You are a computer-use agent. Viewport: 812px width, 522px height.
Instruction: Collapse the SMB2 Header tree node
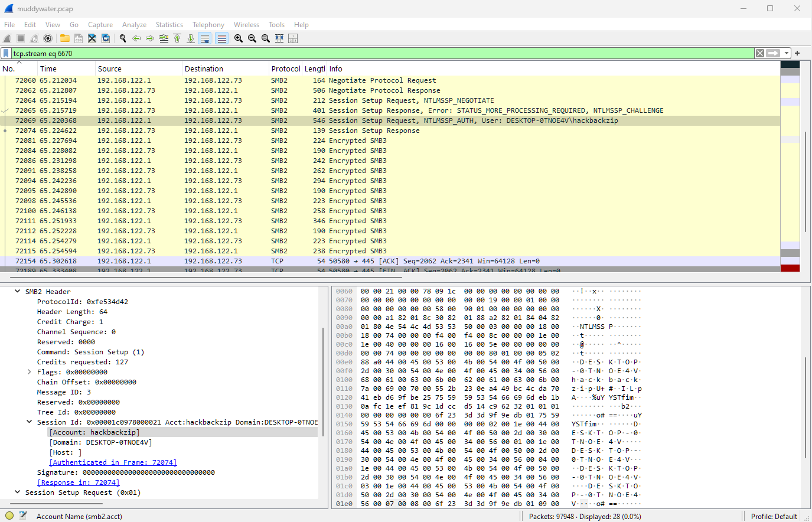tap(17, 292)
